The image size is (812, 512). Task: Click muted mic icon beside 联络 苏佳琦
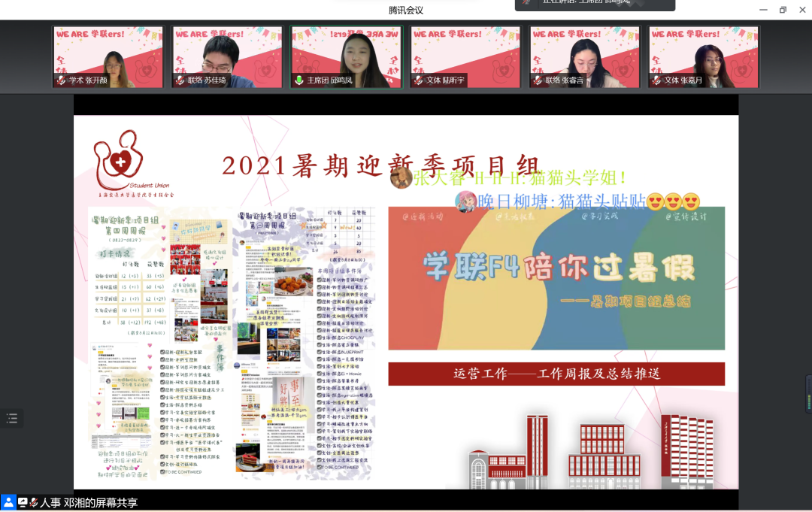click(180, 80)
